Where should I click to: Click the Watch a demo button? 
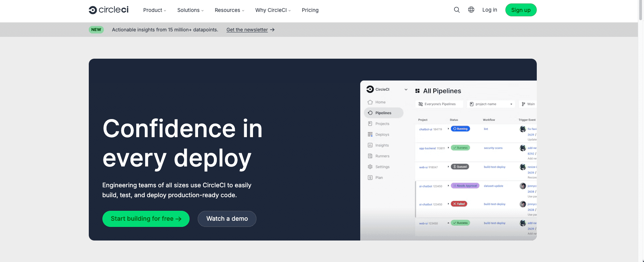coord(227,219)
